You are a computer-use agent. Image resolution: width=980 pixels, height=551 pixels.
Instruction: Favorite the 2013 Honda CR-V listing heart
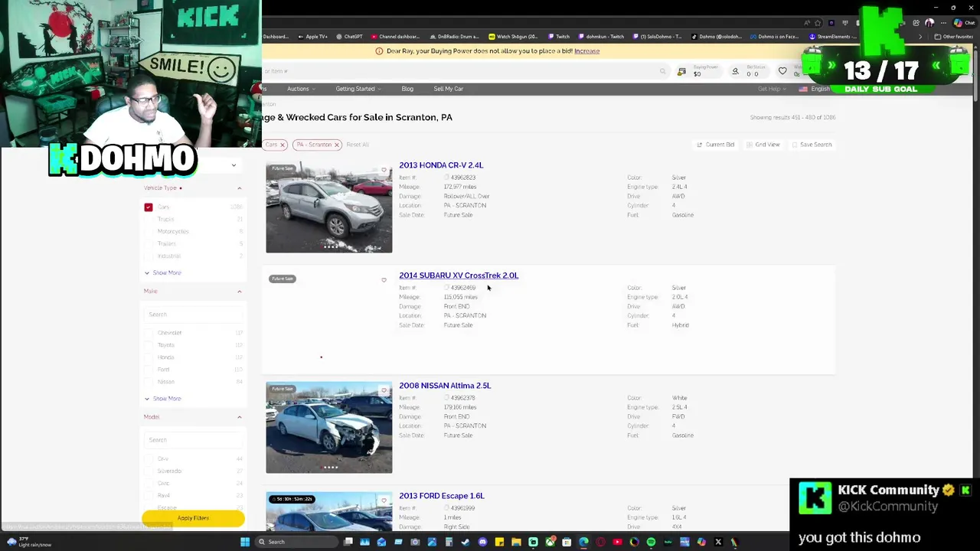click(384, 170)
